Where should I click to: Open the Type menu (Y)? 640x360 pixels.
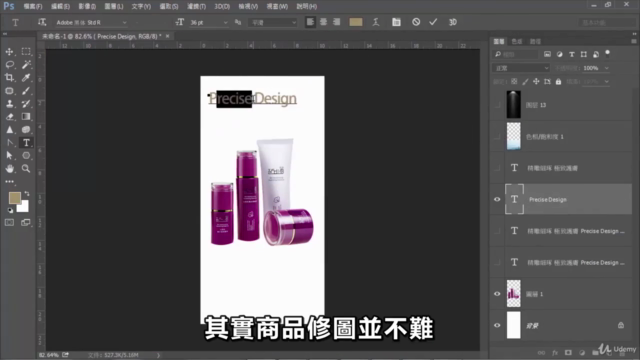point(141,7)
